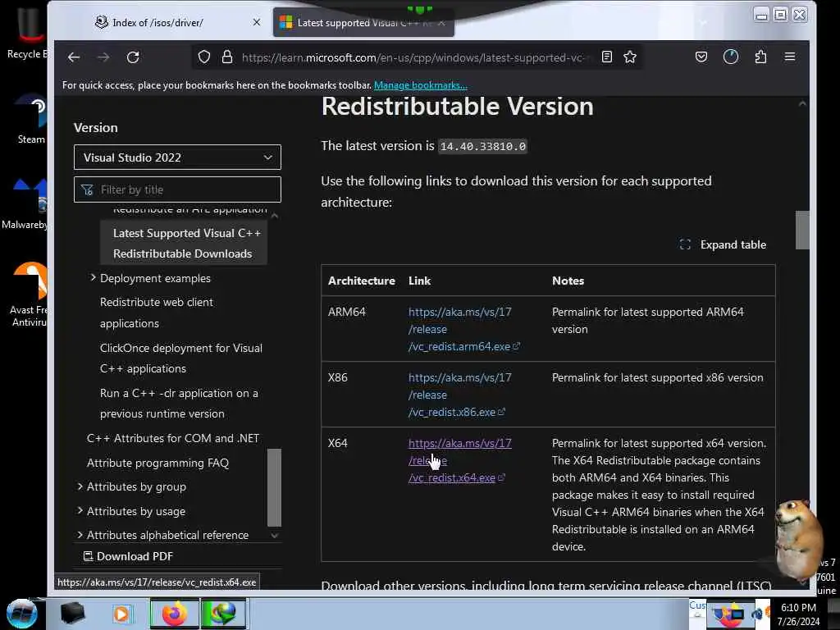Click the X64 architecture cell

pyautogui.click(x=337, y=443)
